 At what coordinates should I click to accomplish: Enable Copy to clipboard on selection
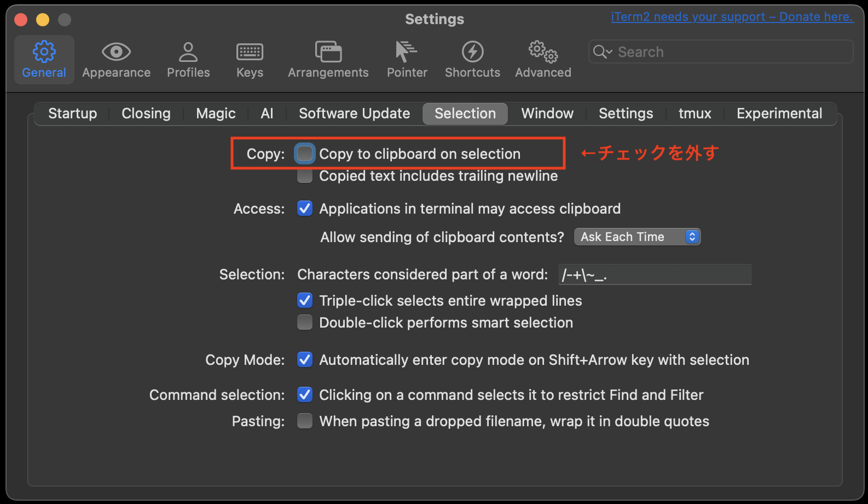click(305, 154)
